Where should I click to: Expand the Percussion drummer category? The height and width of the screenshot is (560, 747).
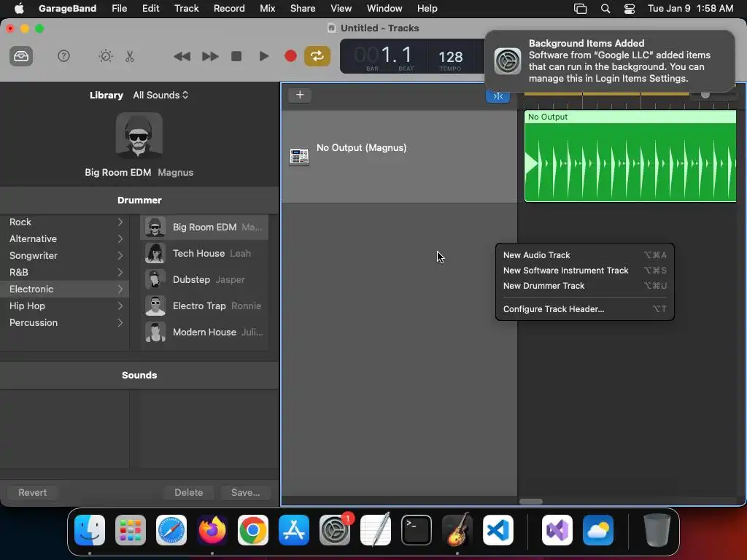pyautogui.click(x=65, y=322)
